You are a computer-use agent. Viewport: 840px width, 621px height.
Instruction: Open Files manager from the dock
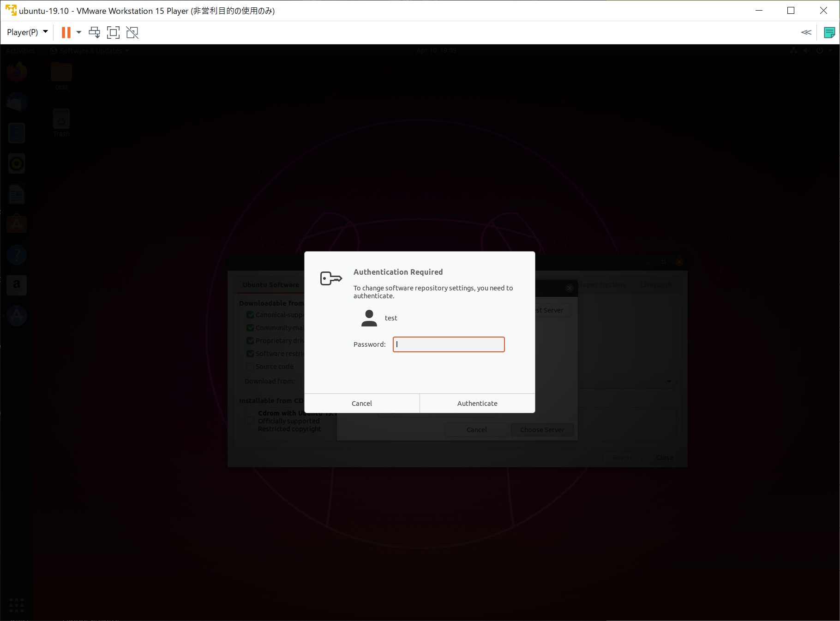click(x=17, y=133)
